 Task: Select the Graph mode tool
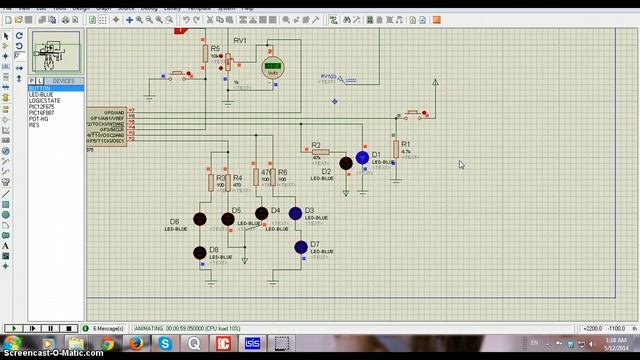point(6,130)
